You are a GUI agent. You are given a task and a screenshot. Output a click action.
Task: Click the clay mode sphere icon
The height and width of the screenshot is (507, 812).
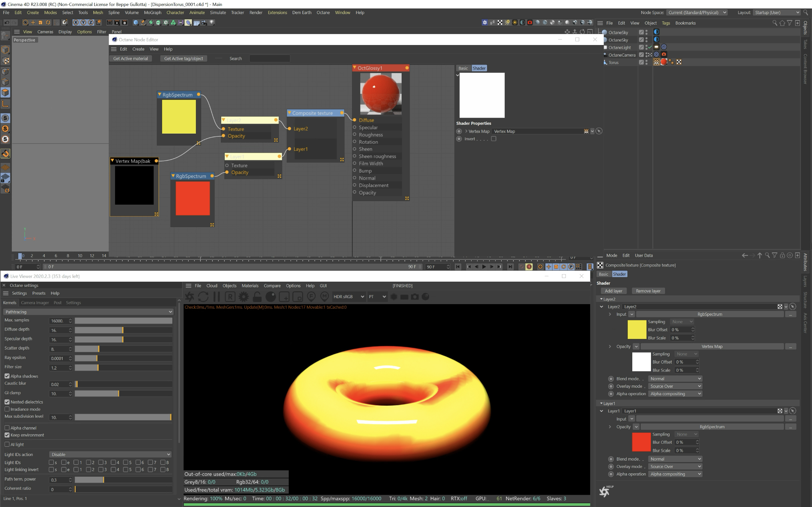270,297
